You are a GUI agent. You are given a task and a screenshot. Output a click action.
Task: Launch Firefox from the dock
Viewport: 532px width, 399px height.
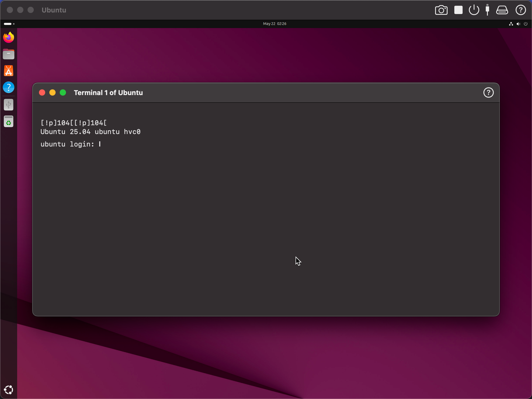[x=9, y=38]
